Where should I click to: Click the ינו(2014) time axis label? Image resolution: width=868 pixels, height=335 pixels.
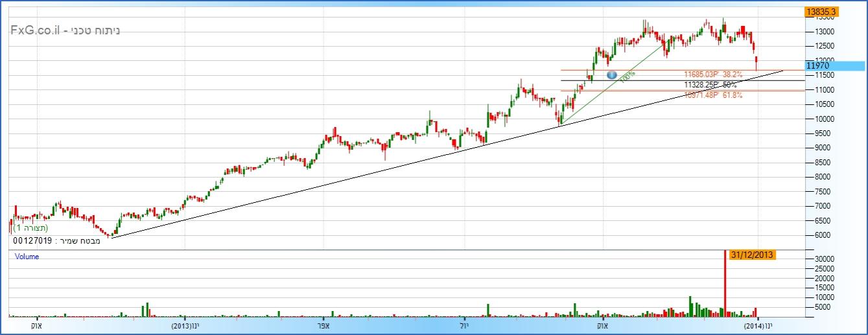coord(758,325)
